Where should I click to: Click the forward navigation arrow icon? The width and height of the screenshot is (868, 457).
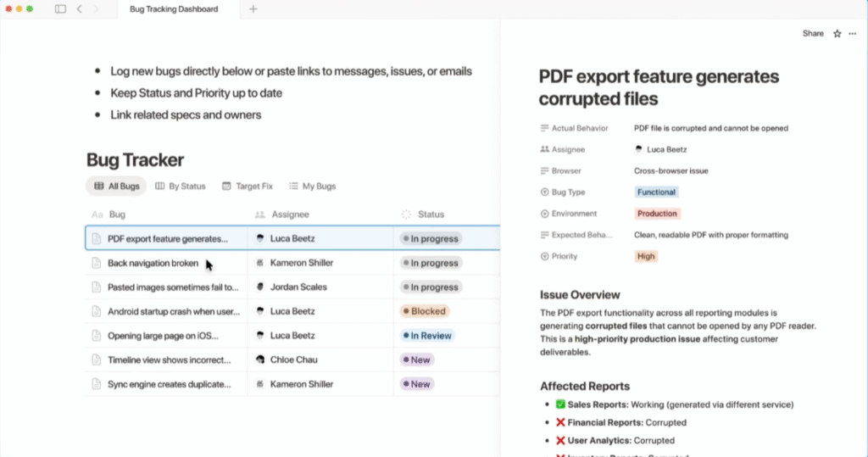tap(96, 9)
